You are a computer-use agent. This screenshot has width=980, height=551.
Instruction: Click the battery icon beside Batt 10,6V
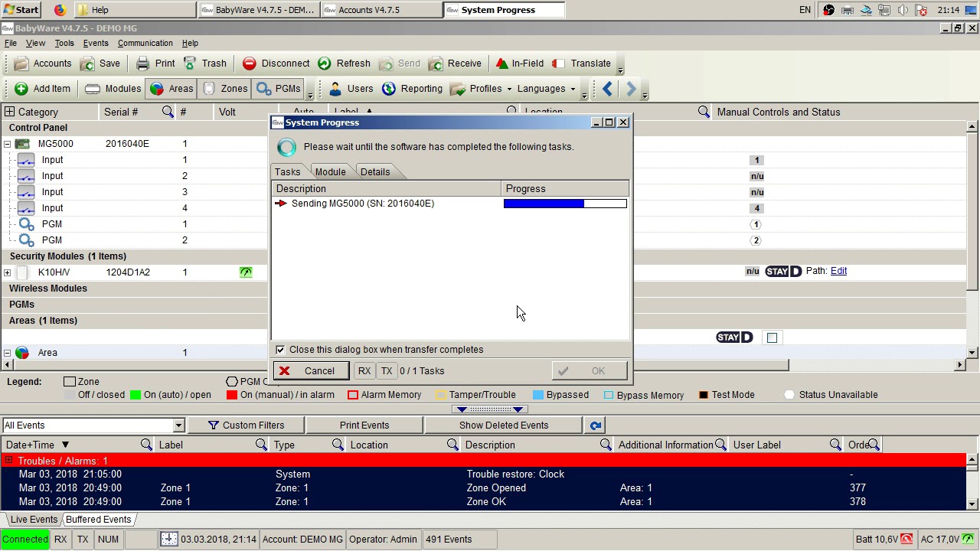pos(907,540)
